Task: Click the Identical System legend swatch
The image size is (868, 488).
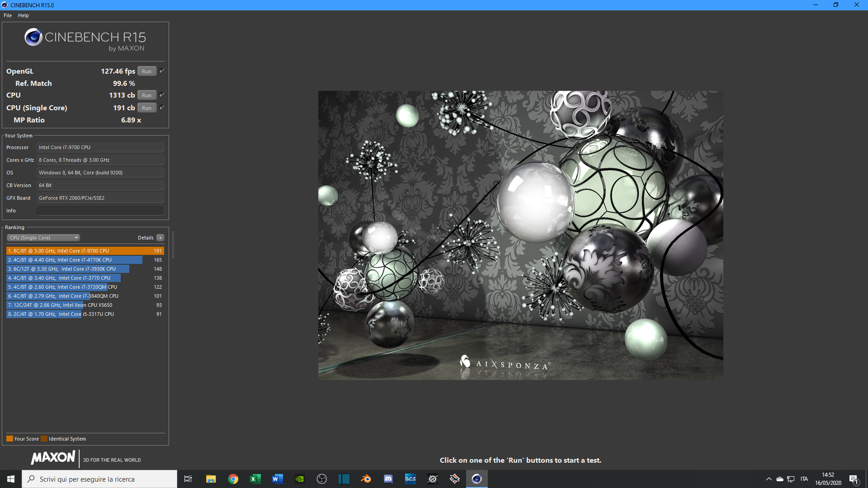Action: coord(44,439)
